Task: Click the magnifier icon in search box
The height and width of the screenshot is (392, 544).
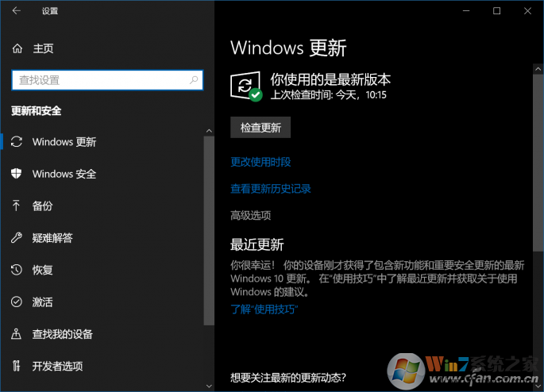Action: (194, 80)
